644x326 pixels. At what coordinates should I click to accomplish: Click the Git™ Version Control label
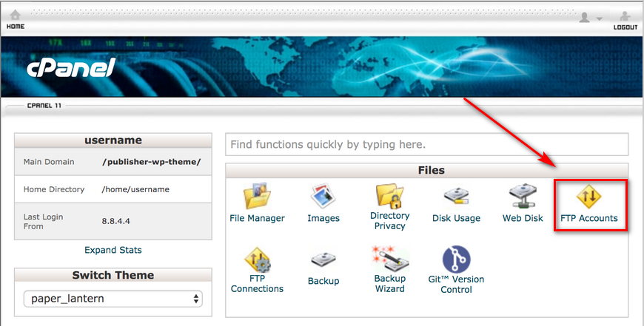point(456,284)
